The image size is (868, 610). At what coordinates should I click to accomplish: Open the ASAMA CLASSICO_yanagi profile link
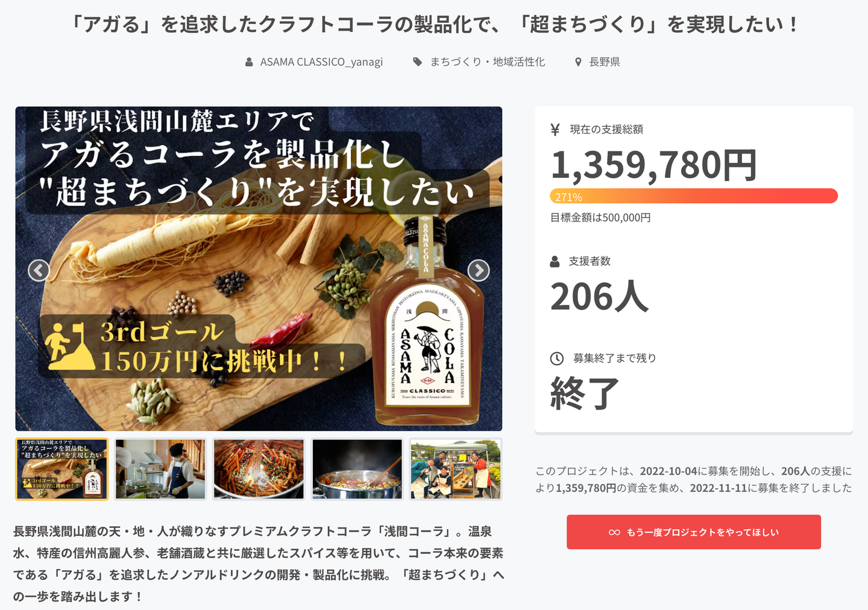[x=321, y=62]
